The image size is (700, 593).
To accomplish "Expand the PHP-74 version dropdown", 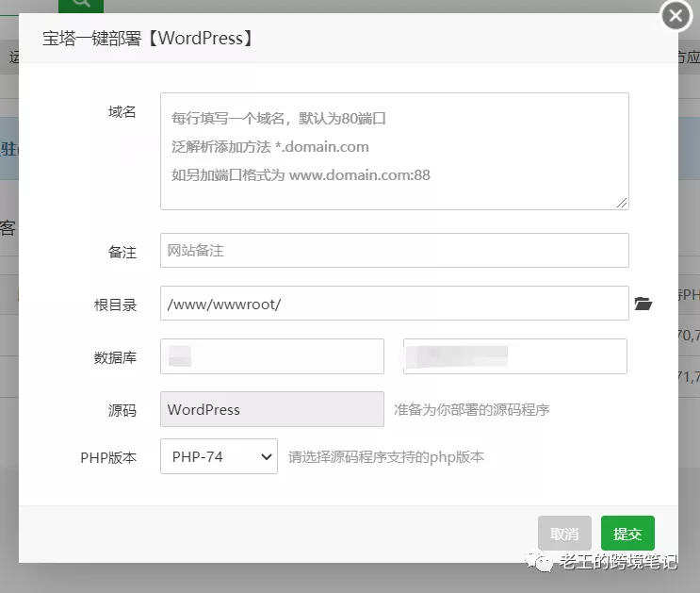I will (x=219, y=456).
